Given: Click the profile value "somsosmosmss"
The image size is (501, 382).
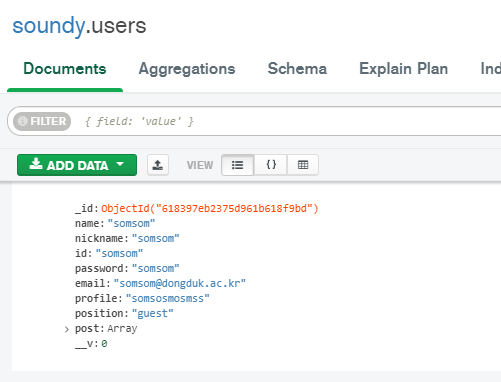Looking at the screenshot, I should click(x=168, y=299).
